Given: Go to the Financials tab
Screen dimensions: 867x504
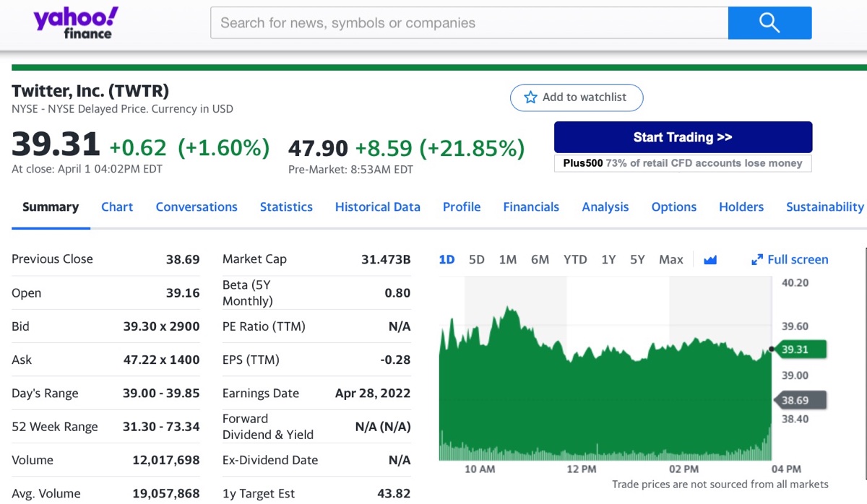Looking at the screenshot, I should 531,207.
